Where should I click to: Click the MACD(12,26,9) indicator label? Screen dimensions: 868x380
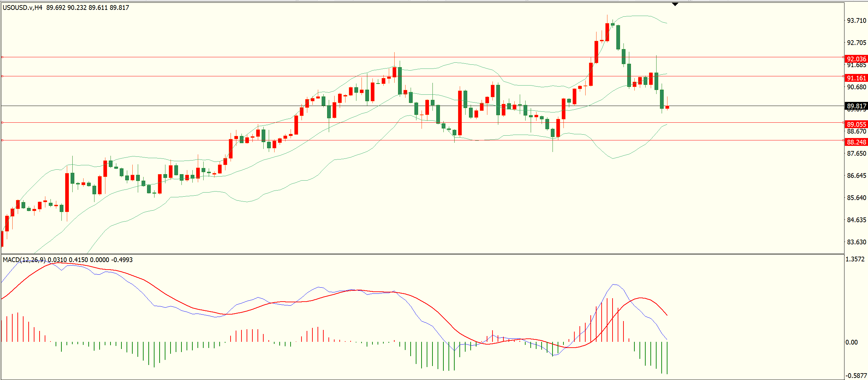point(24,260)
